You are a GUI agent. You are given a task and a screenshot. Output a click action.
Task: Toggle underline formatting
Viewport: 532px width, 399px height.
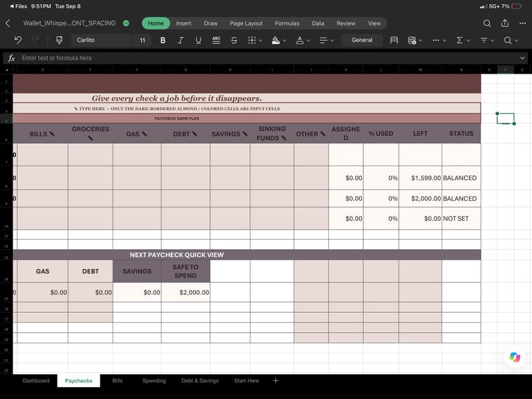coord(198,40)
